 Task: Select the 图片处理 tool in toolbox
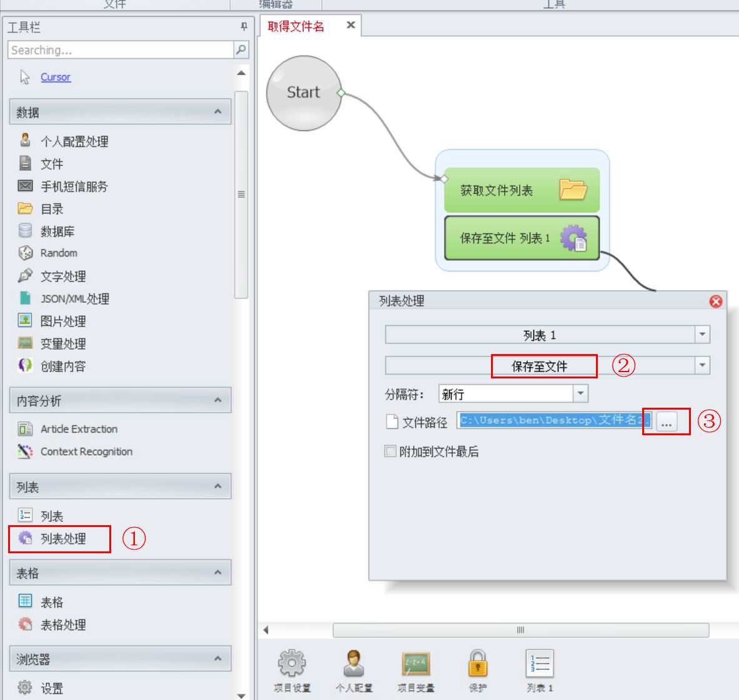click(x=62, y=322)
